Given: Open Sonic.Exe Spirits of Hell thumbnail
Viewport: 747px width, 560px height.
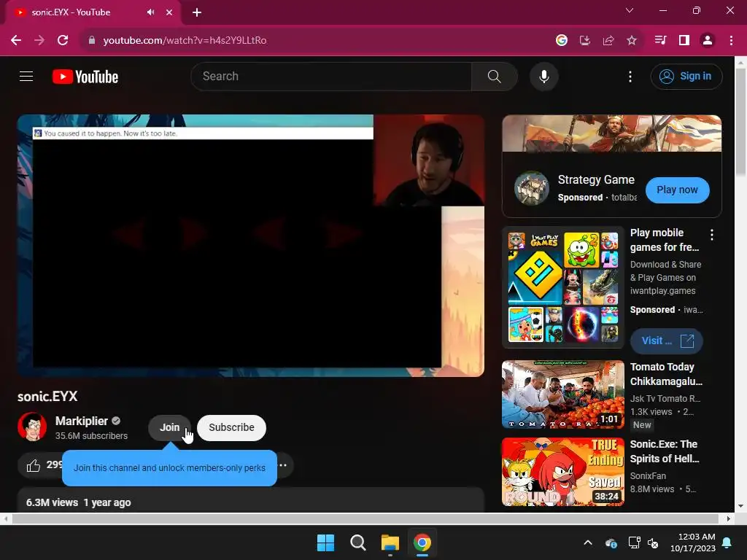Looking at the screenshot, I should pos(563,472).
